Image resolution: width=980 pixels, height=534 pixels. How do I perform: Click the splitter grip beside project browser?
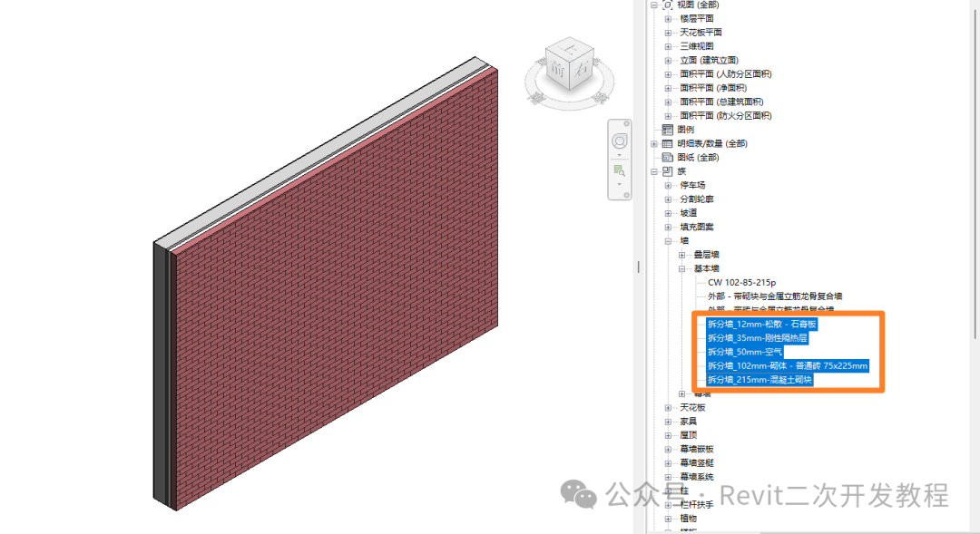coord(638,267)
